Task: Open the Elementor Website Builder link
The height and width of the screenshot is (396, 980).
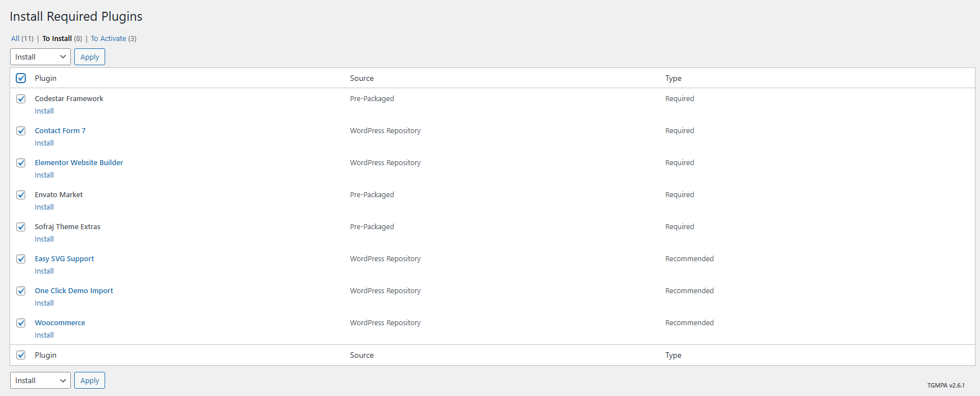Action: [79, 163]
